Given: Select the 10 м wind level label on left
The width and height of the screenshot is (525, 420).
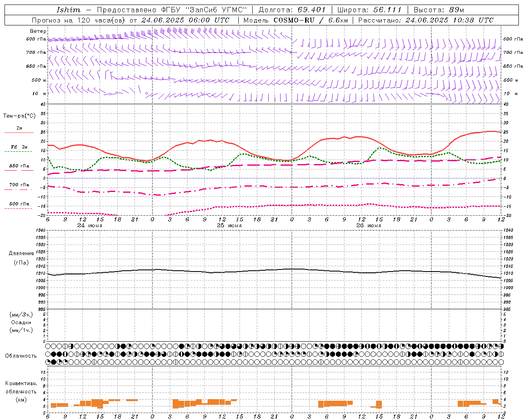Looking at the screenshot, I should (39, 94).
